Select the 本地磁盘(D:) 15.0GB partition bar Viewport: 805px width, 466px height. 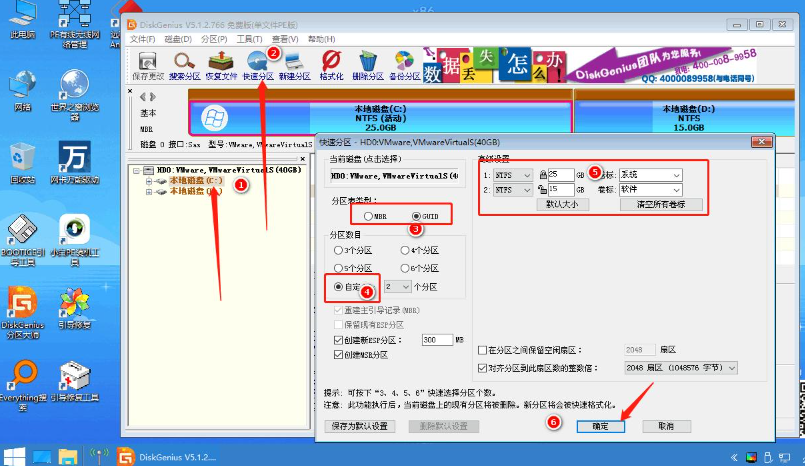pyautogui.click(x=685, y=118)
